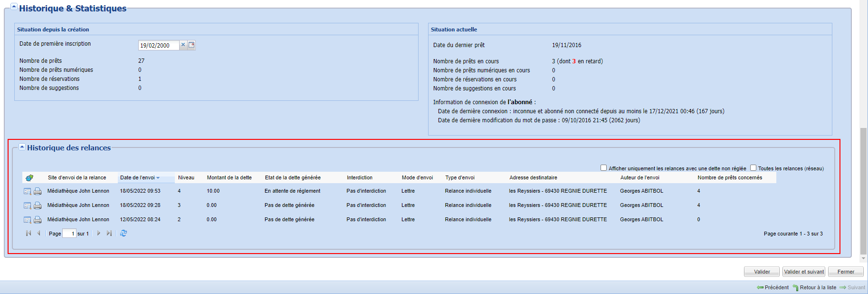Image resolution: width=868 pixels, height=294 pixels.
Task: Click the page number input field
Action: [x=69, y=234]
